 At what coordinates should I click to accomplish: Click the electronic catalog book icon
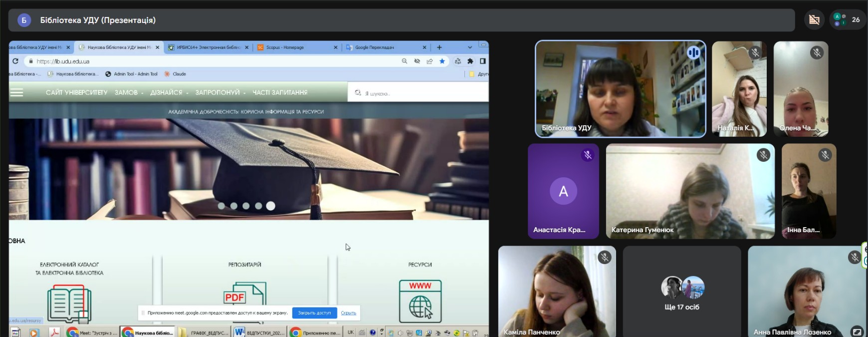point(69,303)
